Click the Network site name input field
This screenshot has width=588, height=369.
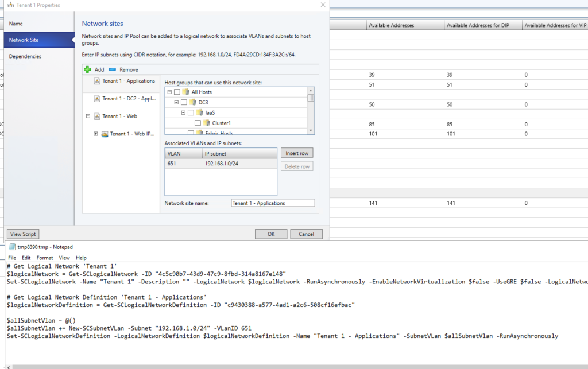tap(273, 203)
